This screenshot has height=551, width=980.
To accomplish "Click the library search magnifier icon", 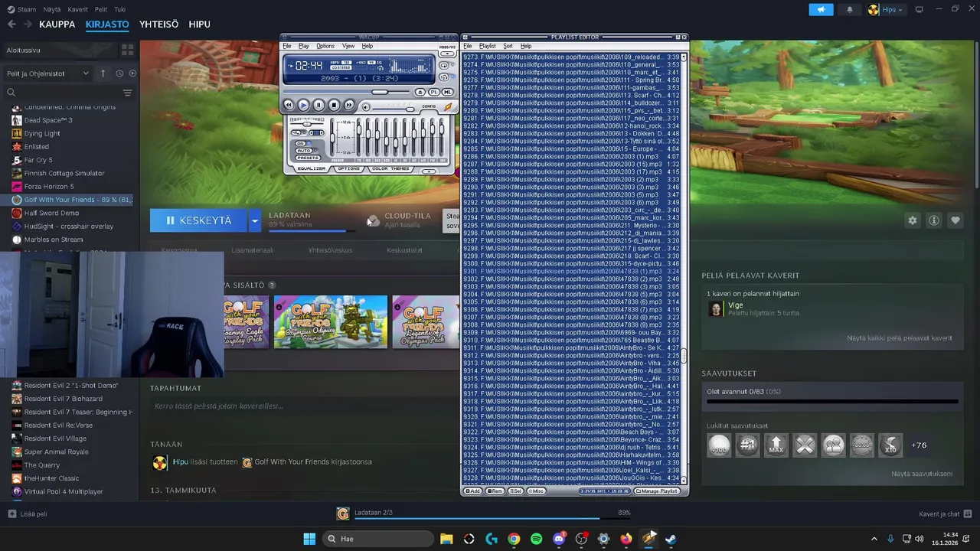I will tap(11, 93).
